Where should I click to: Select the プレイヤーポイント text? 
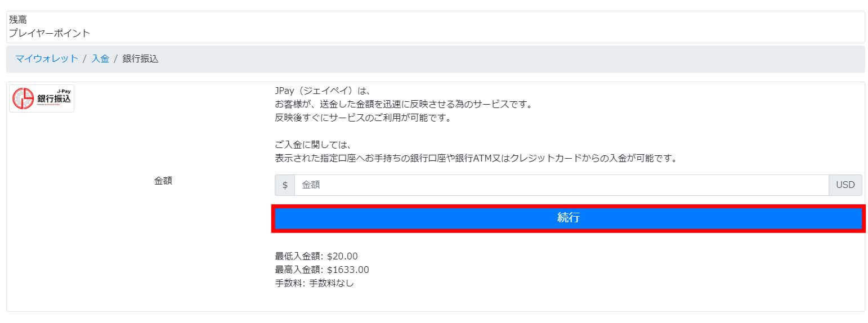tap(49, 33)
